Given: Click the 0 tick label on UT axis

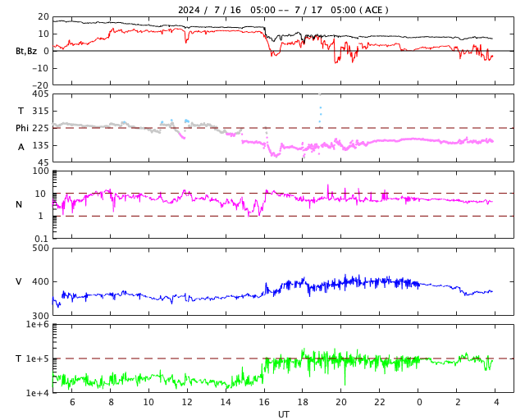Looking at the screenshot, I should tap(419, 402).
